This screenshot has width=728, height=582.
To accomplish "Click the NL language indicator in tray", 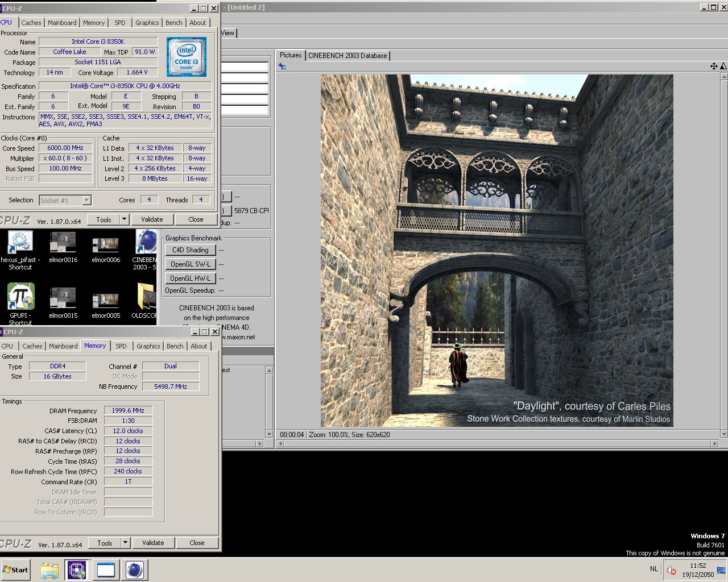I will pos(653,568).
